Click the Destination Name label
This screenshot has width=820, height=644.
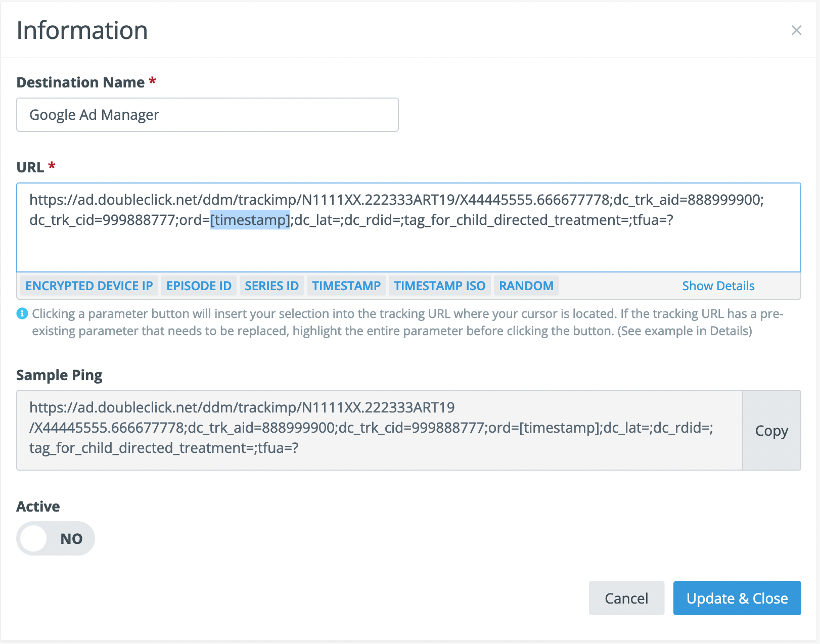tap(80, 82)
